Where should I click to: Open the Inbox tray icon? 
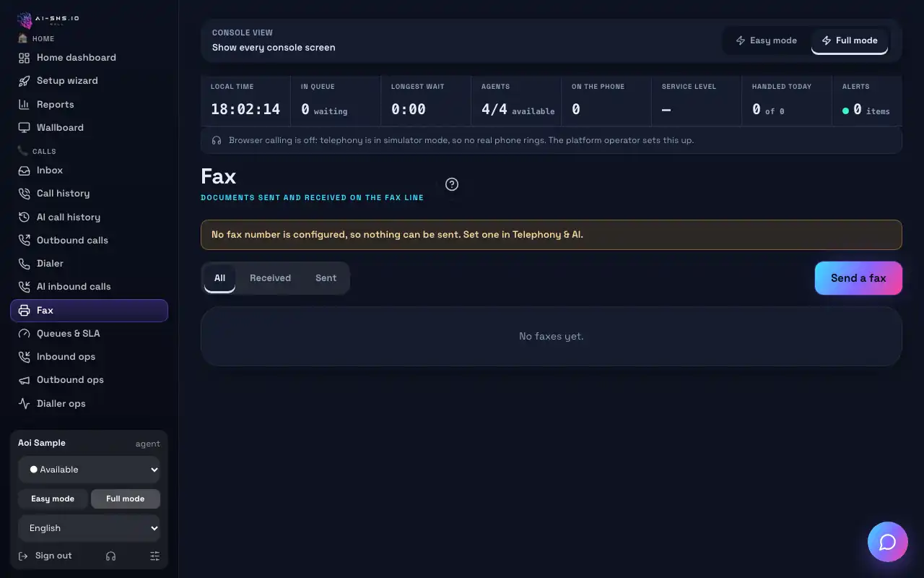pos(24,171)
